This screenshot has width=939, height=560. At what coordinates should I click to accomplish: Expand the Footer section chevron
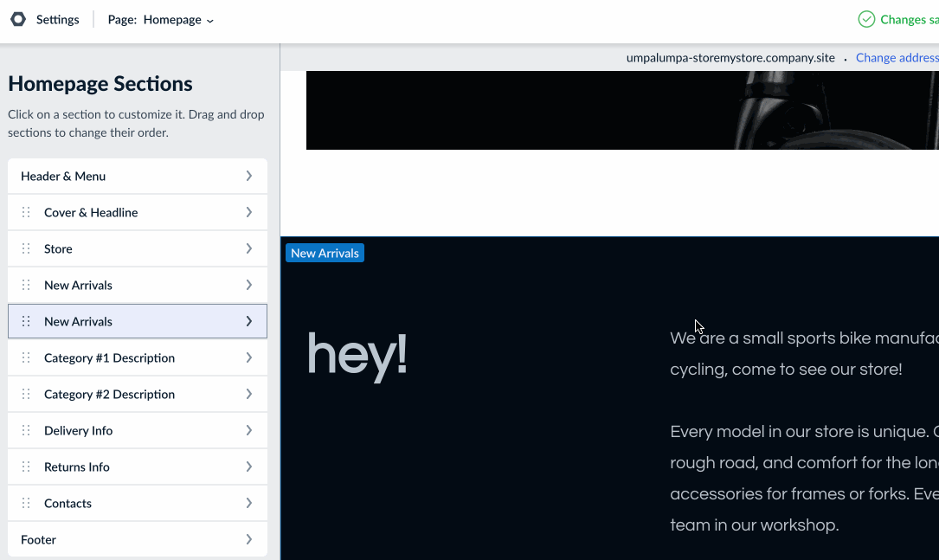(x=249, y=539)
